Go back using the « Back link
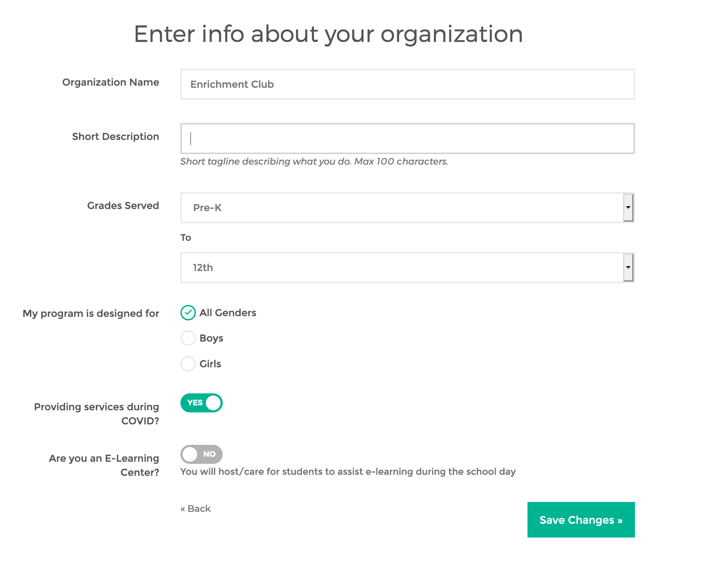 (196, 509)
